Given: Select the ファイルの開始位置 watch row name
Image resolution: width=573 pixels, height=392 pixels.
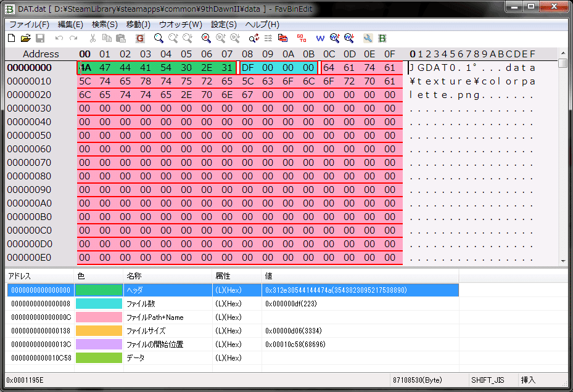Looking at the screenshot, I should point(155,344).
